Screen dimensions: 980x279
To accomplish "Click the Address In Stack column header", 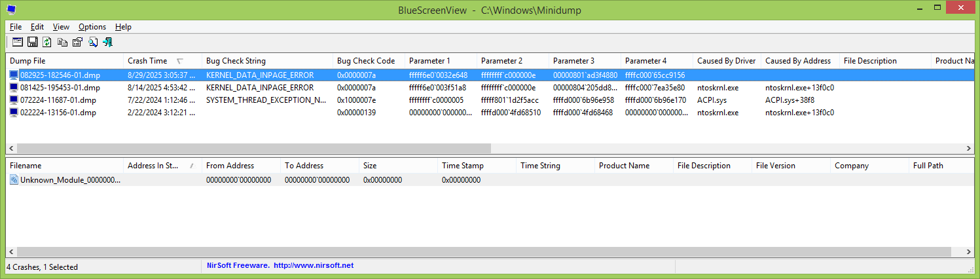I will (163, 166).
